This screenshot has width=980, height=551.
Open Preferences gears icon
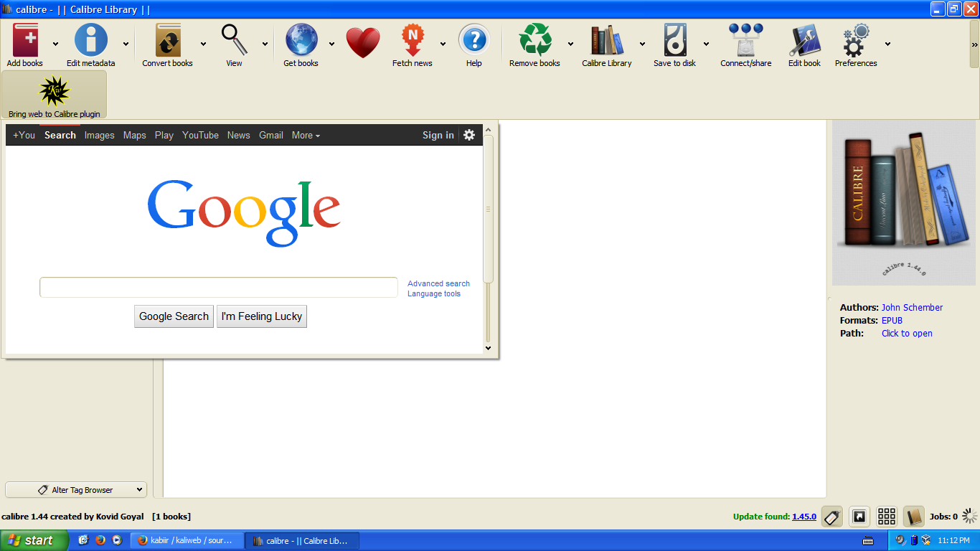pos(856,40)
